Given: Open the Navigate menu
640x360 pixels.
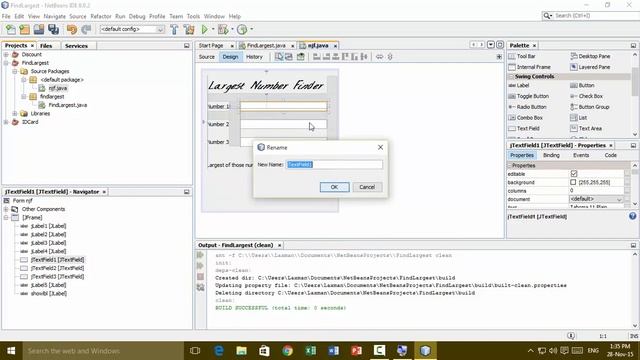Looking at the screenshot, I should [x=55, y=16].
